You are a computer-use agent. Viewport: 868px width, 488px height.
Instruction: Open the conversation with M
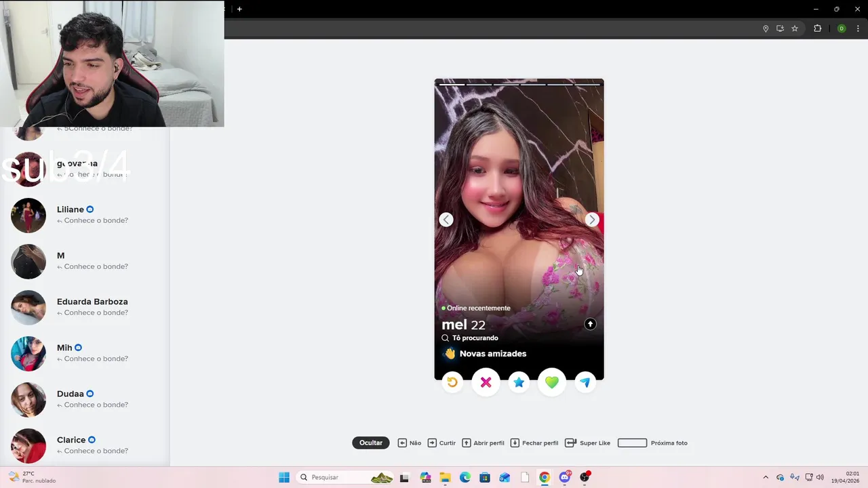[x=85, y=261]
